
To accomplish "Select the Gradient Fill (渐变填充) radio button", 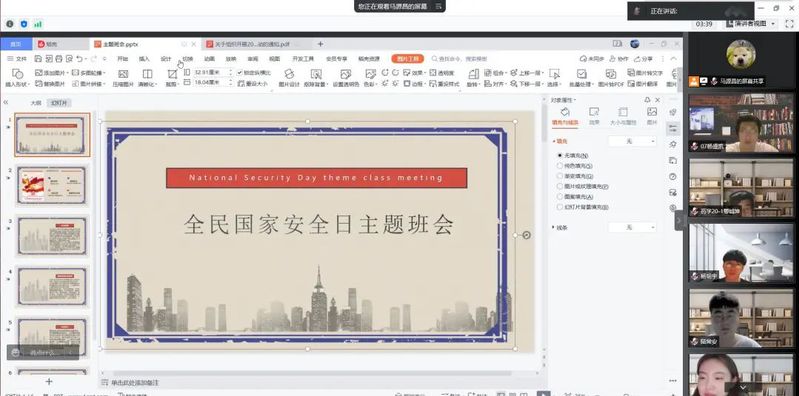I will (560, 176).
